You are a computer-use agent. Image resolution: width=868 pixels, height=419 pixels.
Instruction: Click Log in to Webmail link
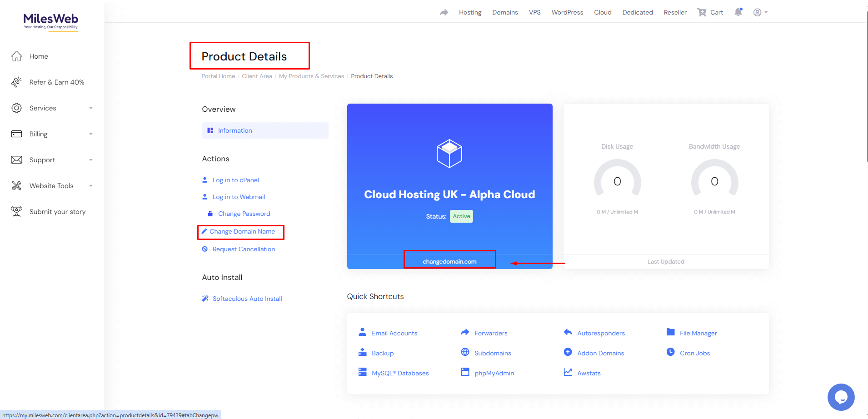[239, 197]
